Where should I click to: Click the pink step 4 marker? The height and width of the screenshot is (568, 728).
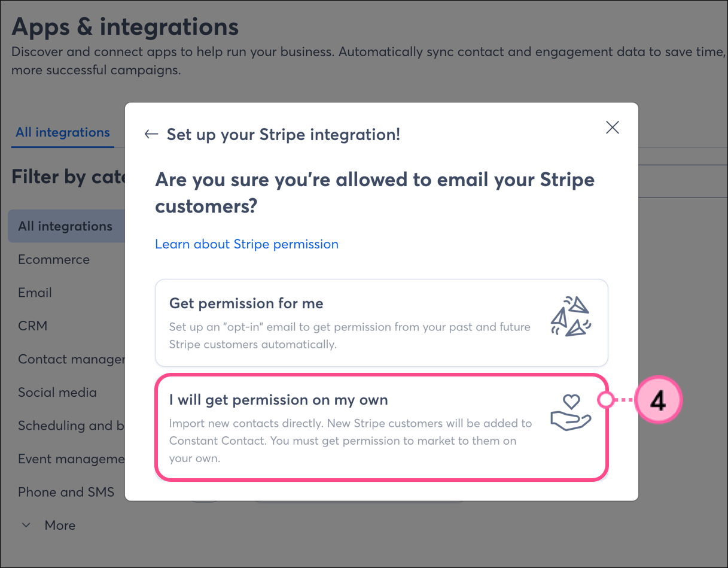point(658,400)
